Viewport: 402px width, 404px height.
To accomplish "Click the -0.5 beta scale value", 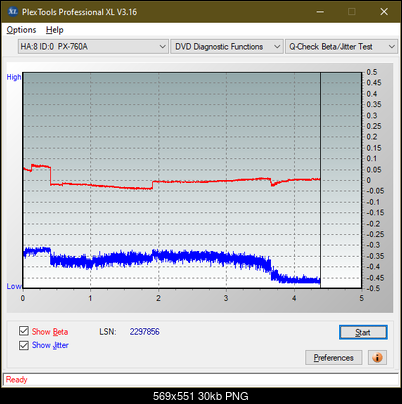I will click(x=373, y=288).
